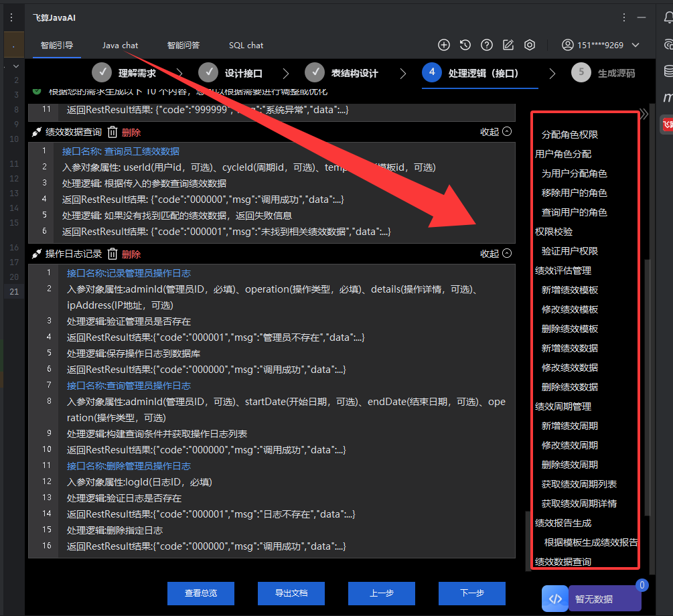The height and width of the screenshot is (616, 673).
Task: Select 根据模板生成绩效报告 in the outline
Action: pos(591,542)
